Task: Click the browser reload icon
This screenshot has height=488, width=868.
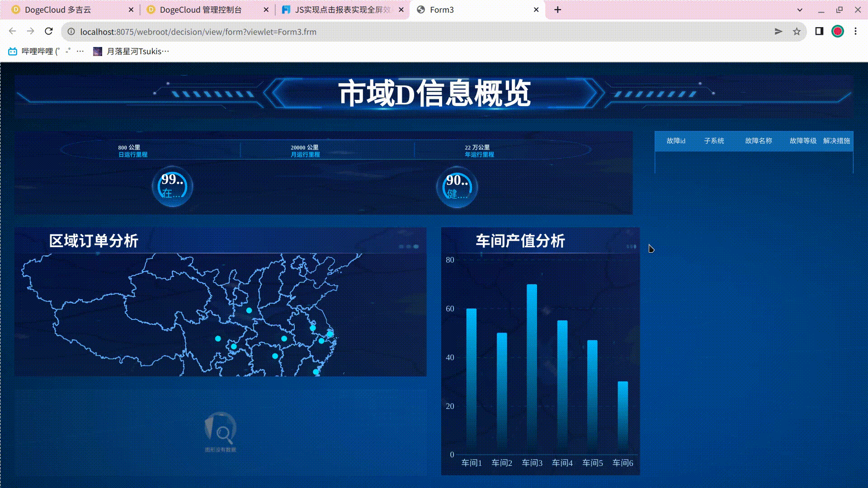Action: point(49,32)
